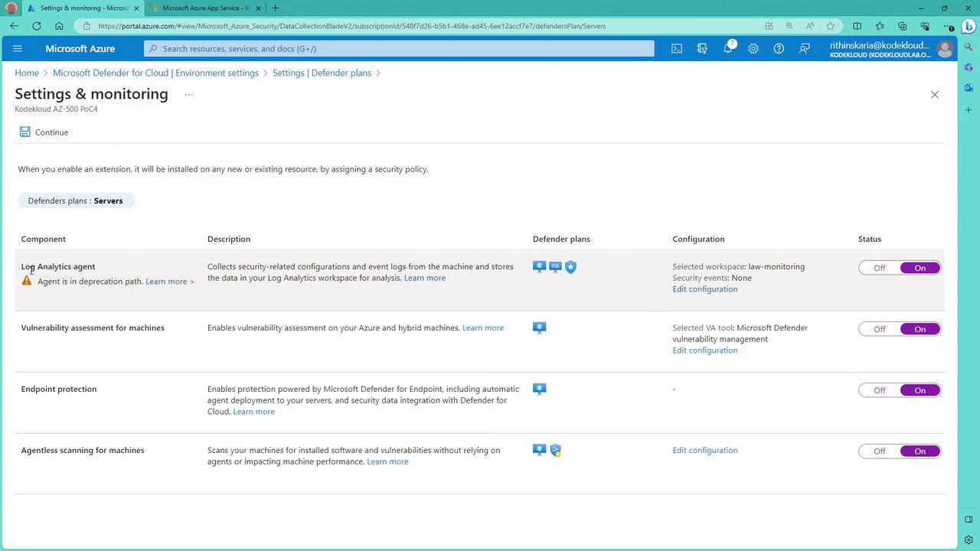Turn Log Analytics agent Off
The width and height of the screenshot is (980, 551).
[x=879, y=268]
